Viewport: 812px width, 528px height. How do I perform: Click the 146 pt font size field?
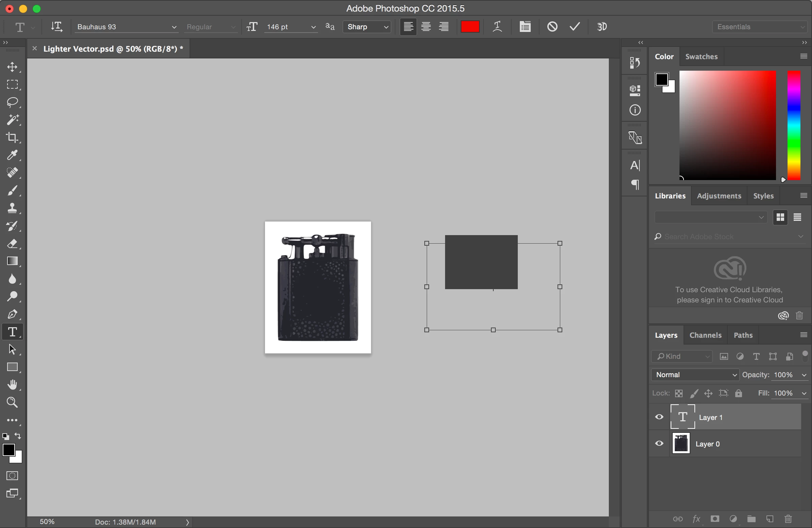pyautogui.click(x=286, y=27)
